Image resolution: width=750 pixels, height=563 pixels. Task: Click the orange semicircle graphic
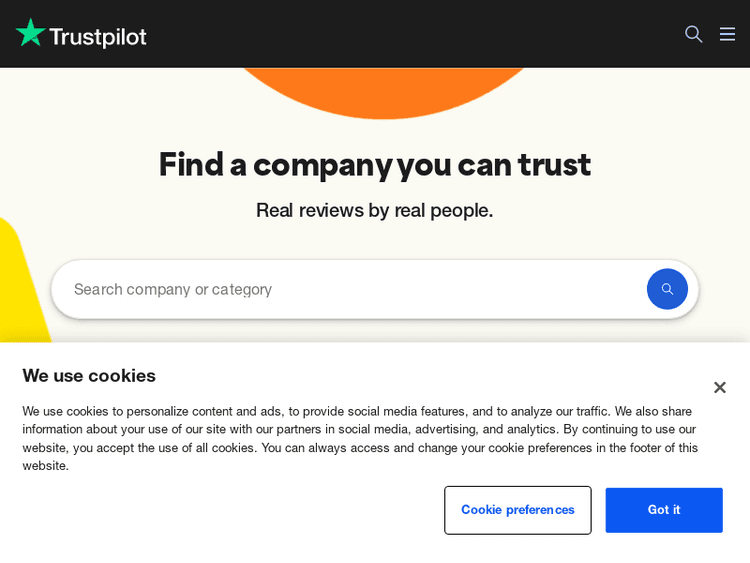pos(383,91)
